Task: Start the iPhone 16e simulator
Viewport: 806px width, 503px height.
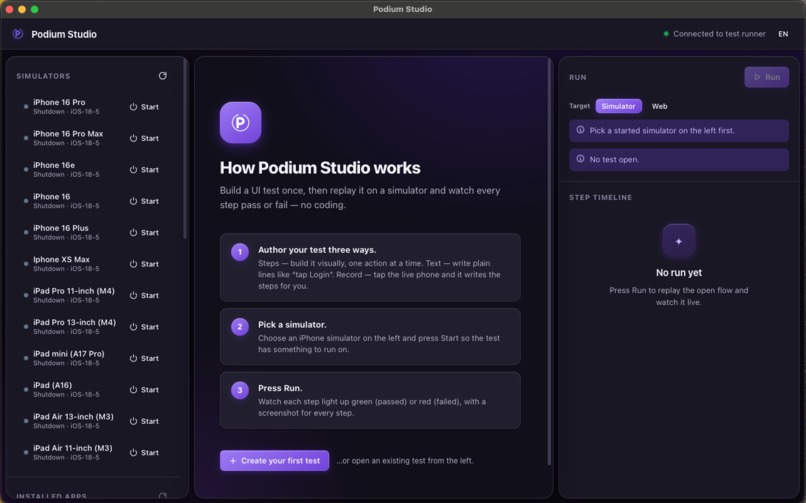Action: [x=144, y=170]
